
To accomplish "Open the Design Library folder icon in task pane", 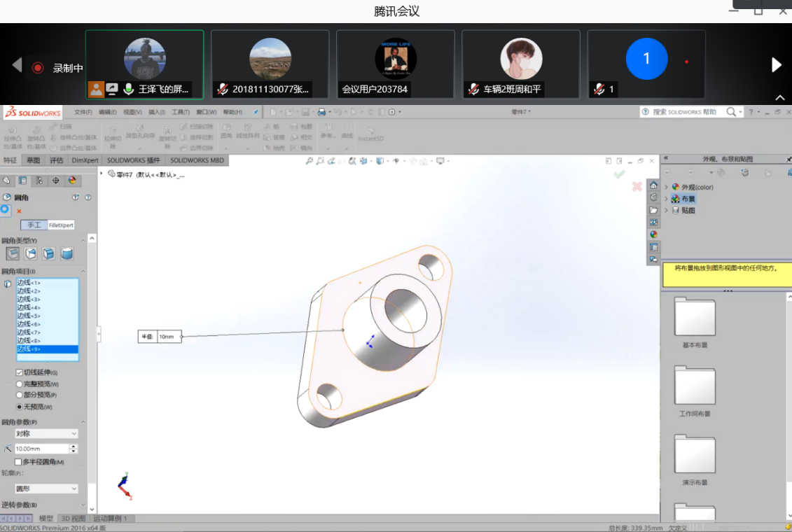I will 653,210.
